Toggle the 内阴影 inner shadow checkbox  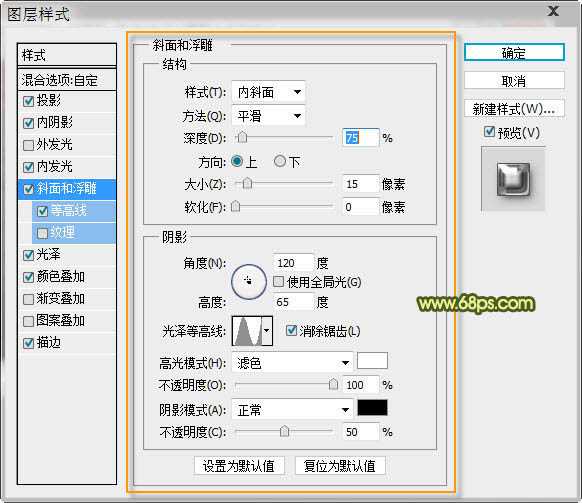coord(29,123)
